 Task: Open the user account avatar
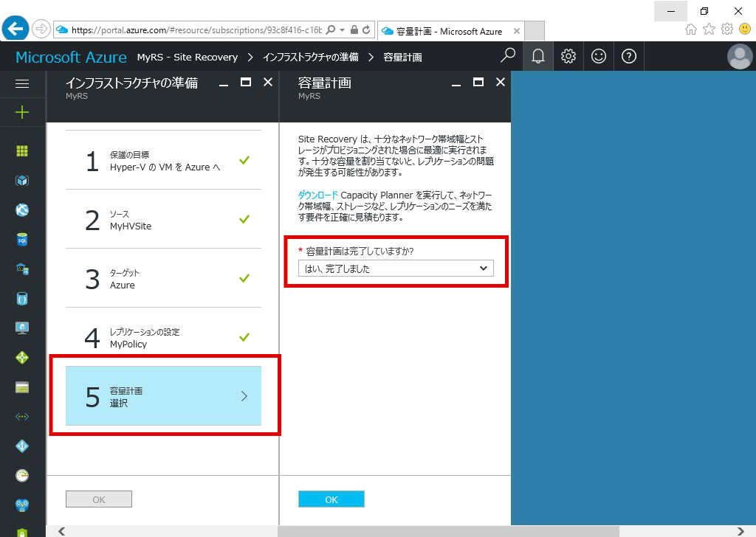tap(740, 56)
